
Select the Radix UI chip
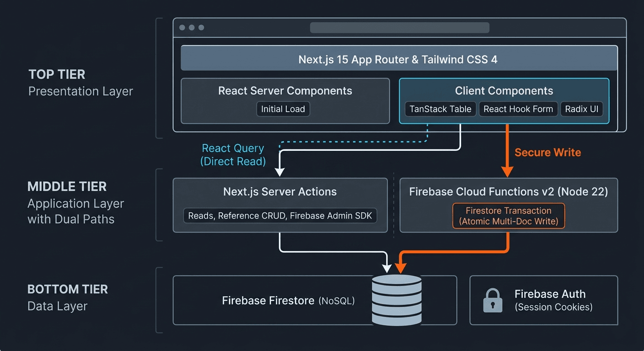582,109
